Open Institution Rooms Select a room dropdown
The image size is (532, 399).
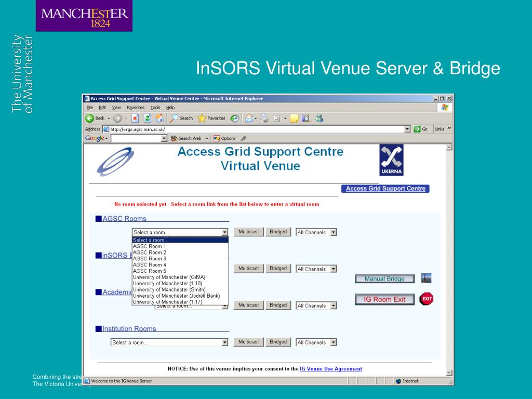[224, 342]
